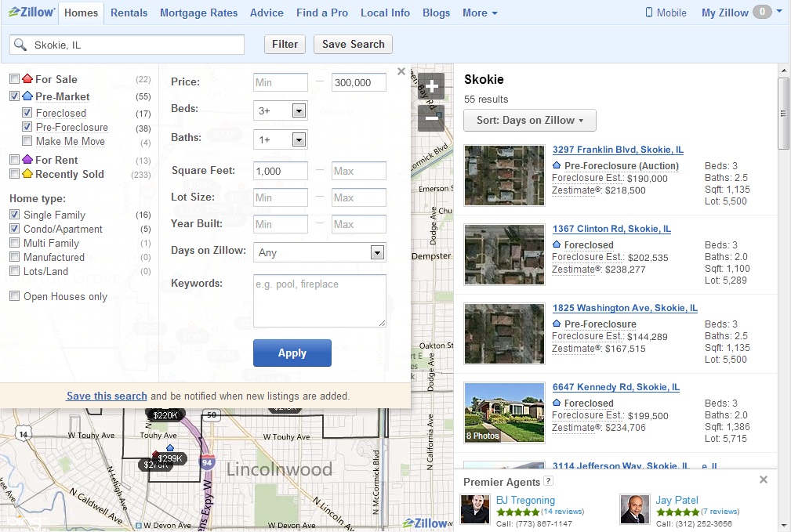791x532 pixels.
Task: Close the filter panel
Action: (401, 71)
